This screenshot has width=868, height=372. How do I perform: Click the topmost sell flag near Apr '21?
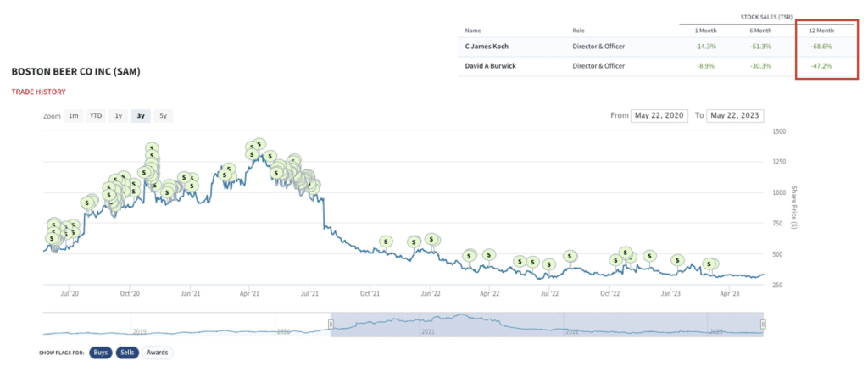coord(258,145)
